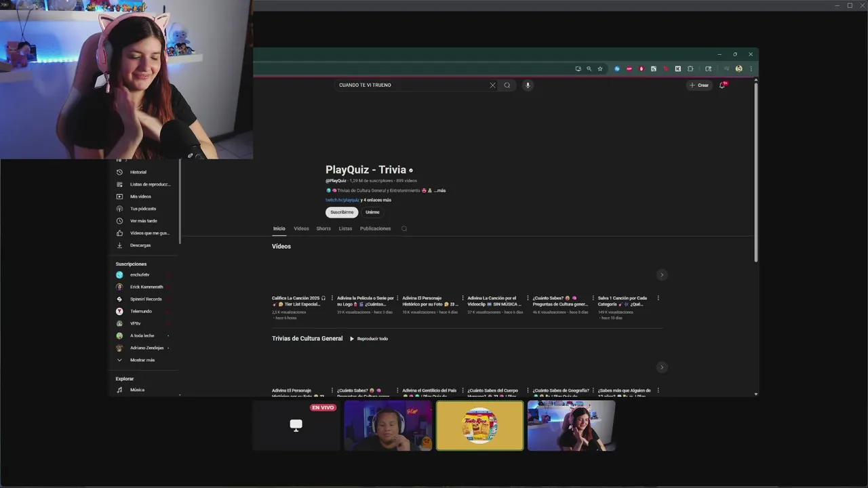Switch to the Listas channel tab

(345, 228)
